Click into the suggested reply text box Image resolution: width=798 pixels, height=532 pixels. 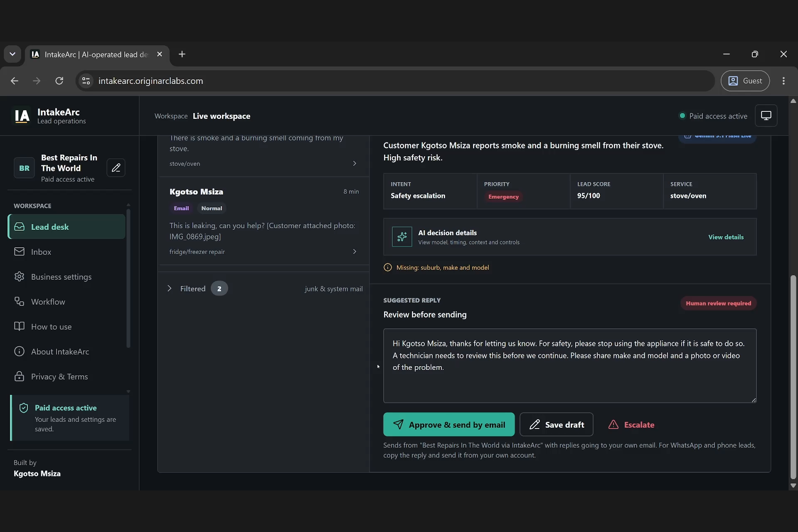tap(570, 366)
